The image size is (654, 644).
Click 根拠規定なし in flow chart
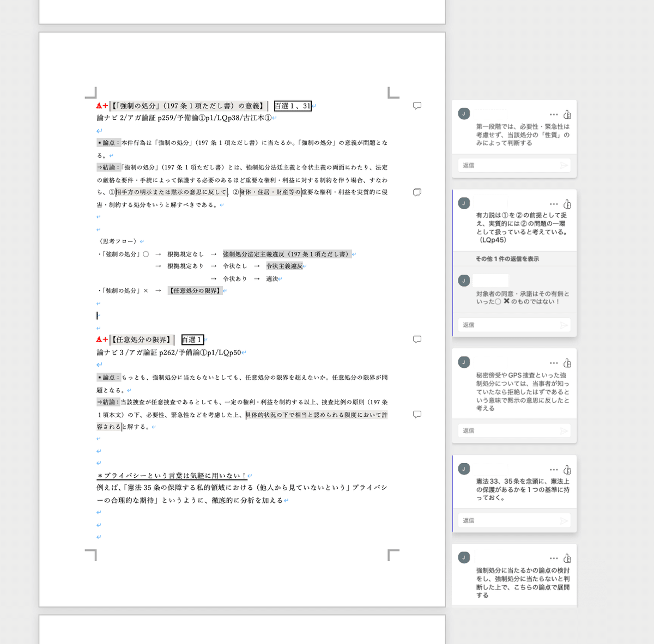pos(186,254)
